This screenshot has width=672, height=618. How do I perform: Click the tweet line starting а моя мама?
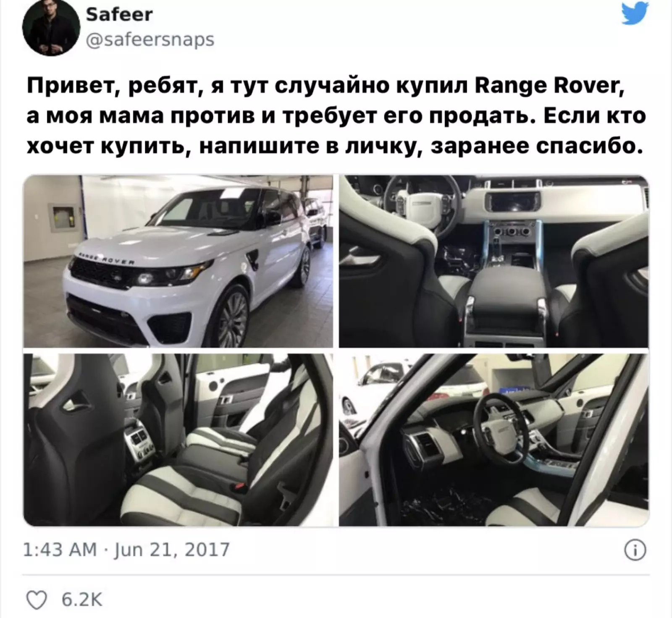click(x=336, y=117)
